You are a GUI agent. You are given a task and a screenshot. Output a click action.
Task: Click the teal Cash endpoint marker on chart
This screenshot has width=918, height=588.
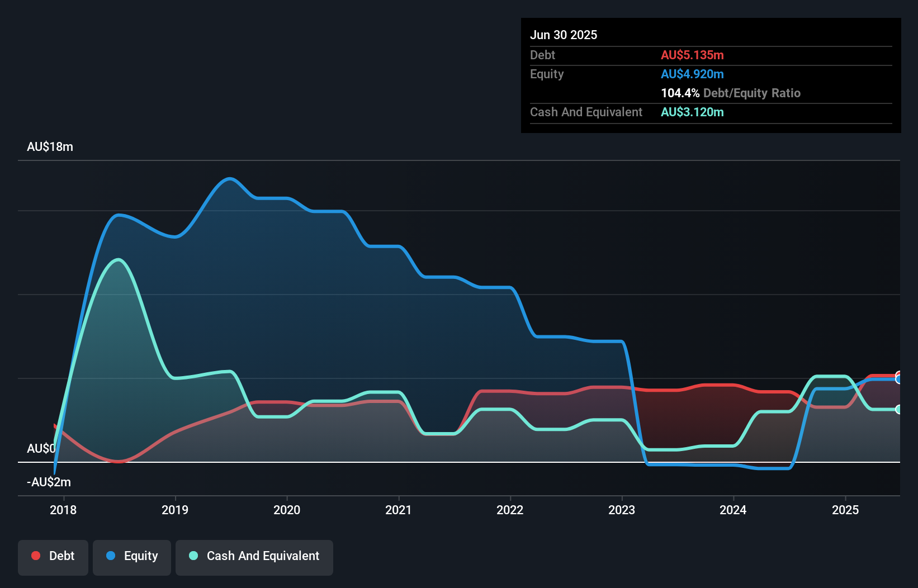(899, 409)
